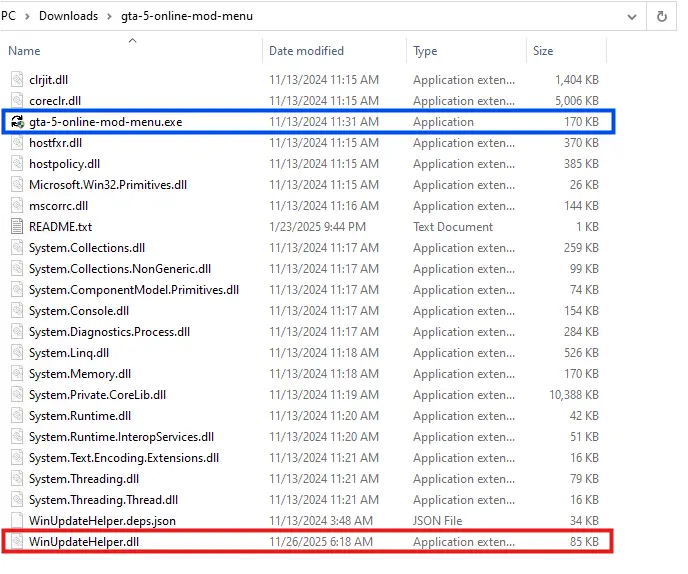This screenshot has height=574, width=688.
Task: Select System.Text.Encoding.Extensions.dll file name
Action: point(124,458)
